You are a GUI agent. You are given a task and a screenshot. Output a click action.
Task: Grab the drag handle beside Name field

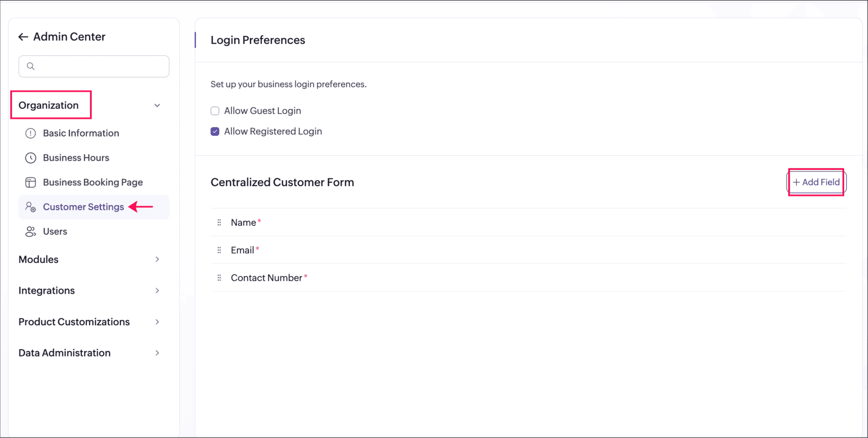point(219,223)
